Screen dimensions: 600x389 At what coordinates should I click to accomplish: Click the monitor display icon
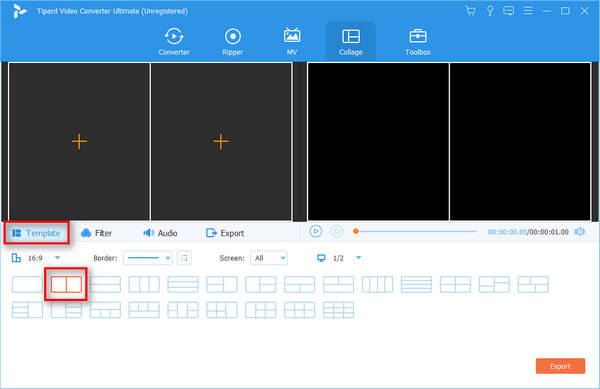click(x=321, y=258)
